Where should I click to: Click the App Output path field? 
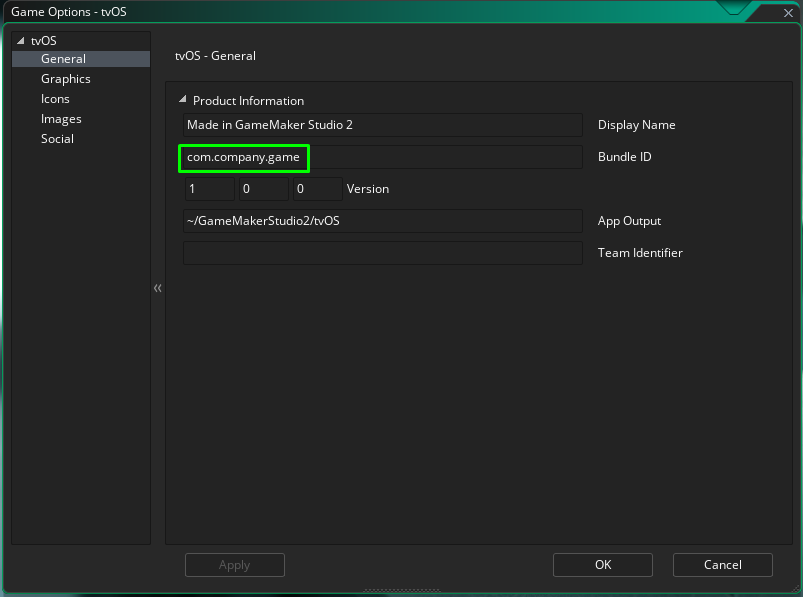[x=382, y=221]
